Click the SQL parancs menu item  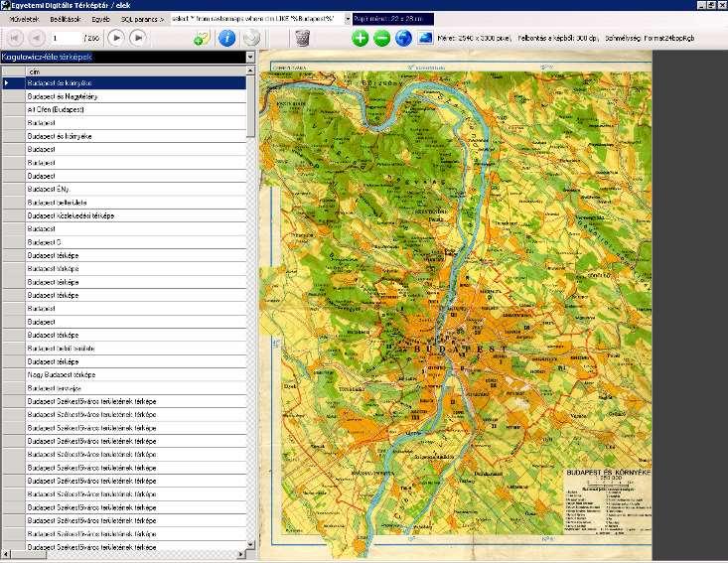[143, 19]
